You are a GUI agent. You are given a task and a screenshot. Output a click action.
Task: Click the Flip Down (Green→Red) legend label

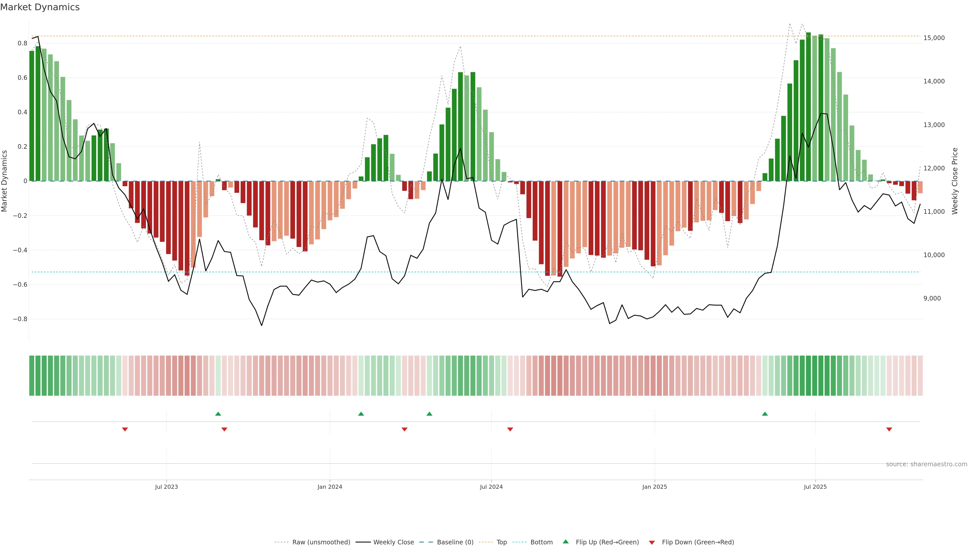[698, 542]
